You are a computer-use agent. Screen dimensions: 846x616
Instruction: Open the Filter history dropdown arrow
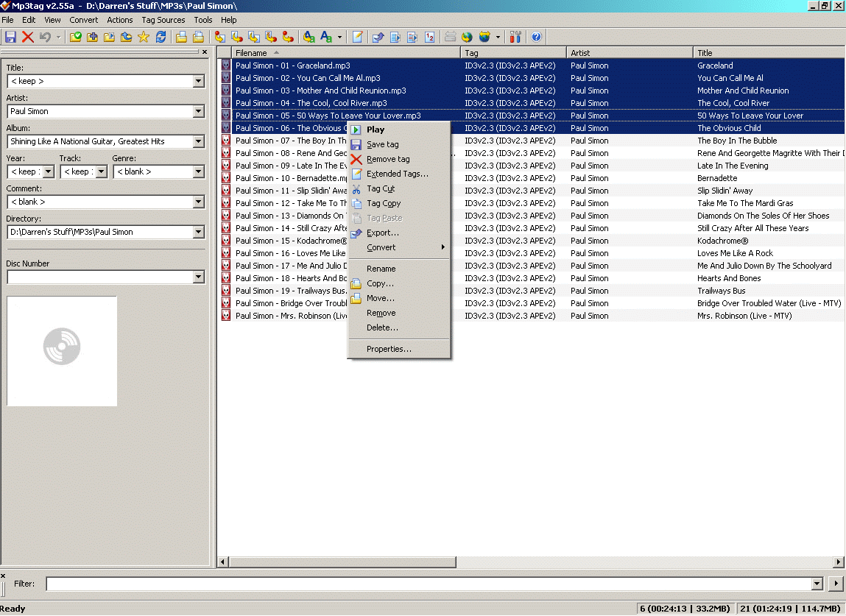coord(817,584)
